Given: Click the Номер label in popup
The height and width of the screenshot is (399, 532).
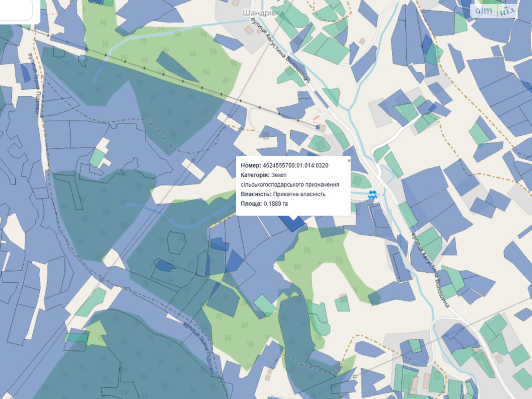Looking at the screenshot, I should (x=251, y=165).
